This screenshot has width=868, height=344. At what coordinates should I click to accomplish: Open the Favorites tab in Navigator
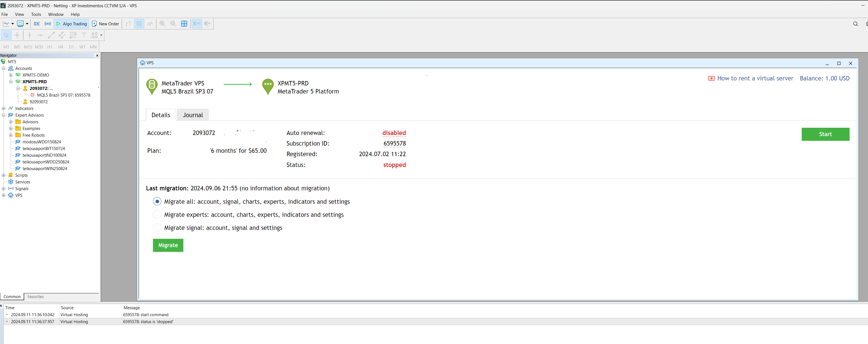pyautogui.click(x=35, y=296)
